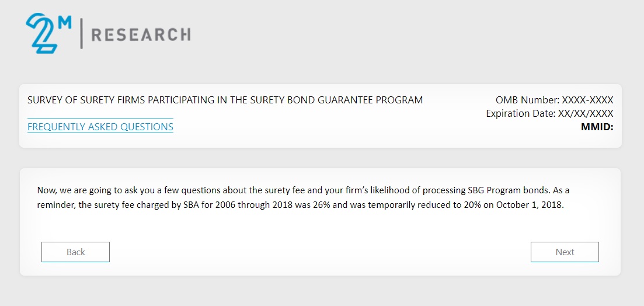Screen dimensions: 644x306
Task: Click the blue 2M logo icon
Action: tap(43, 33)
